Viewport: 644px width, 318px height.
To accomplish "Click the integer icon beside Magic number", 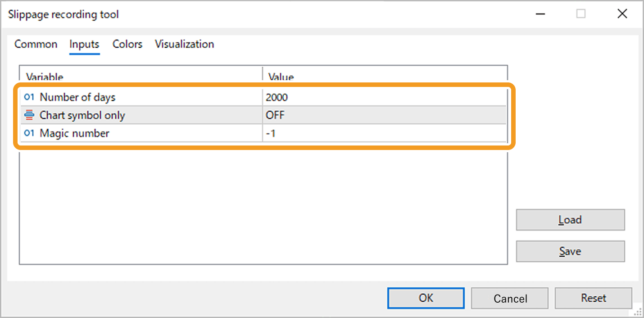I will (29, 133).
